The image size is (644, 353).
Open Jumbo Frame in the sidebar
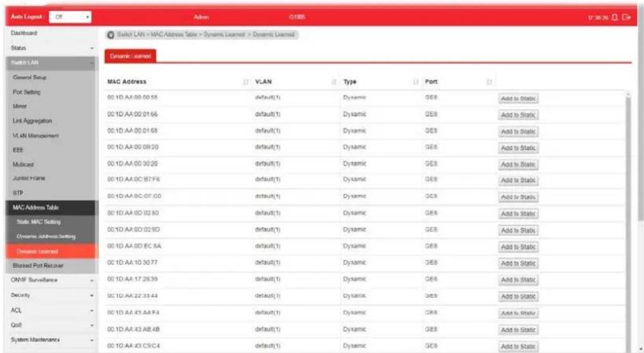(29, 179)
